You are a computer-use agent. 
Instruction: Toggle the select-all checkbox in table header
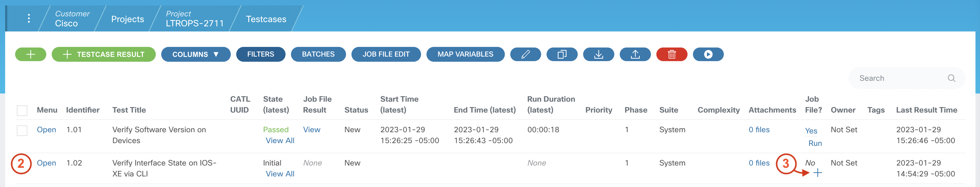click(22, 110)
